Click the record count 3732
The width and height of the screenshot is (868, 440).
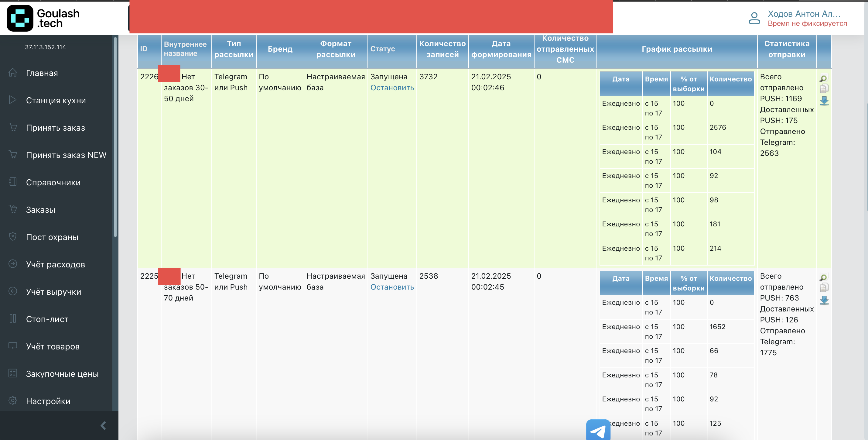[428, 77]
